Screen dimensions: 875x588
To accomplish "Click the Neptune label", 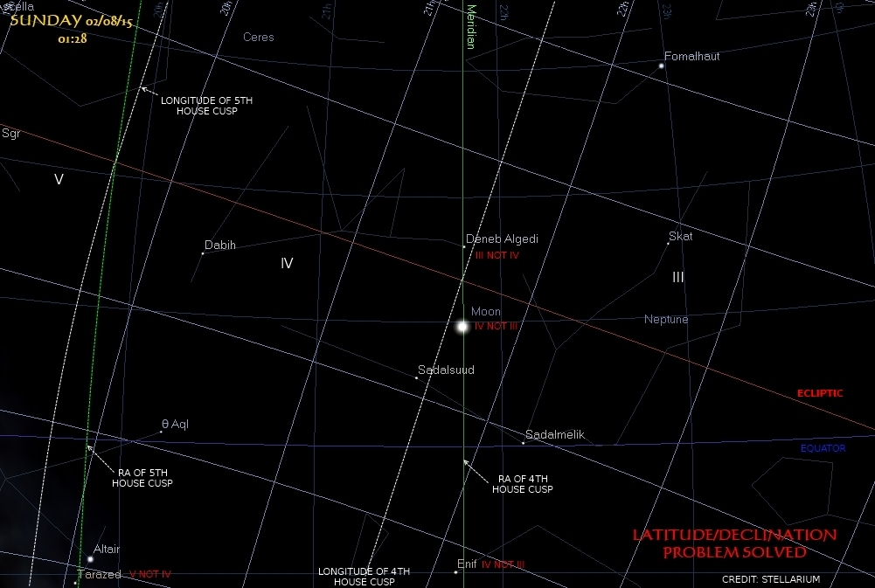I will tap(666, 319).
